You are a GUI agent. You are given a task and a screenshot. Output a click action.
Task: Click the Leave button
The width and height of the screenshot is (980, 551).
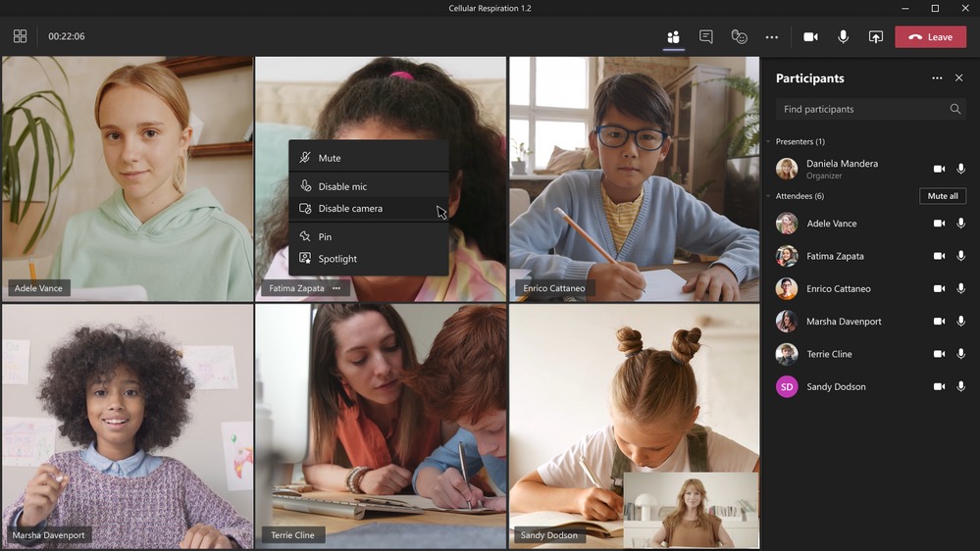(x=930, y=37)
